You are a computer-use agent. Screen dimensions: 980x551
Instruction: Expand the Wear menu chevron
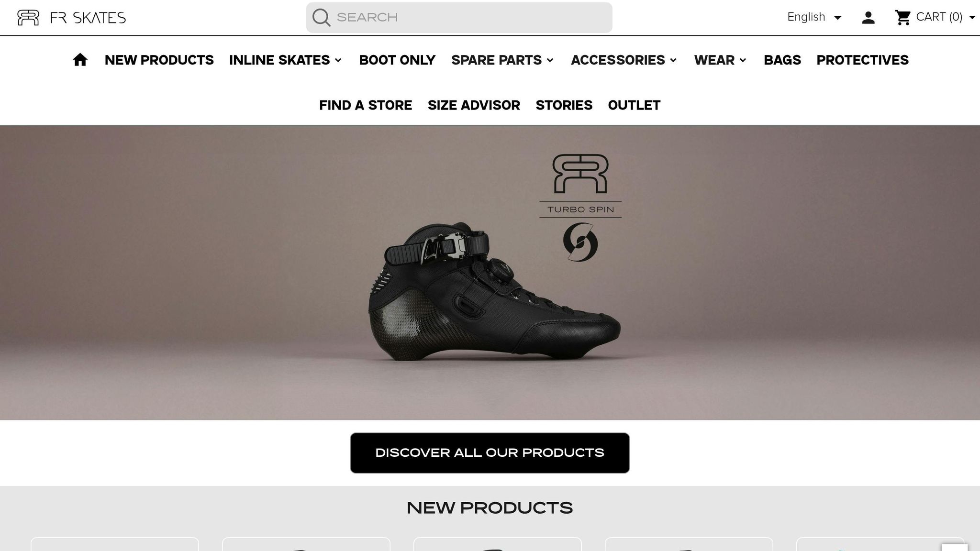pos(743,60)
